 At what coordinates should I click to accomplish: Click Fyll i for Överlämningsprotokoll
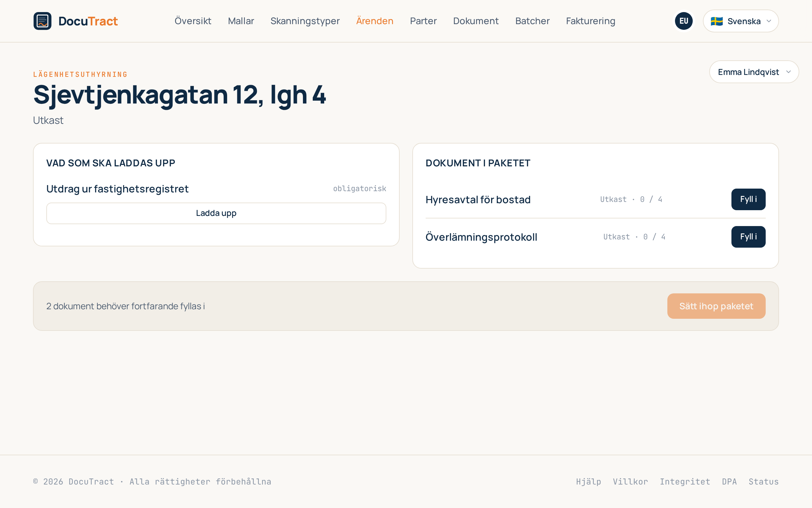[748, 237]
